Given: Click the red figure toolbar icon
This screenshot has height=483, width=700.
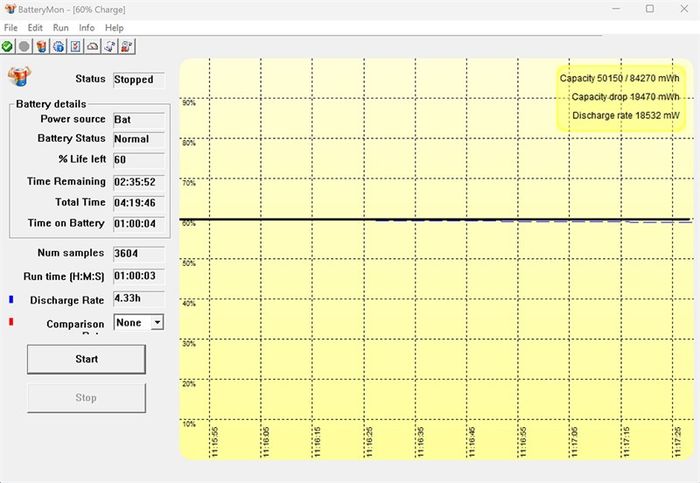Looking at the screenshot, I should point(127,46).
